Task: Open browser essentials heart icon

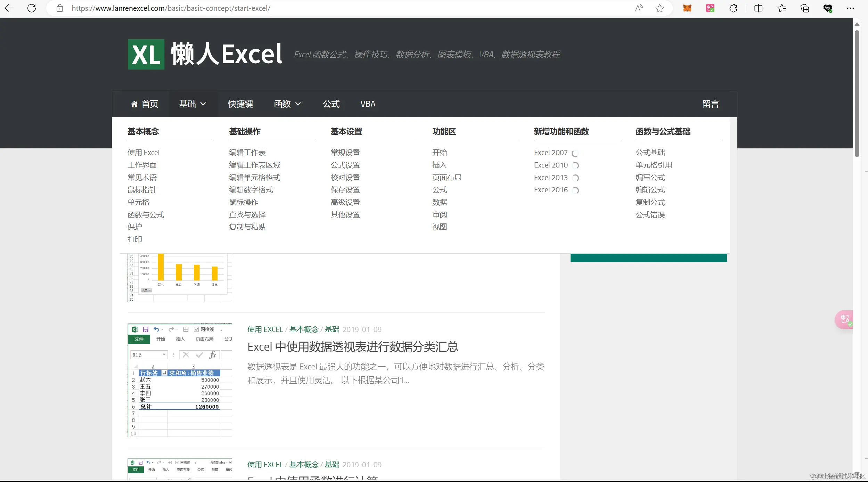Action: tap(828, 8)
